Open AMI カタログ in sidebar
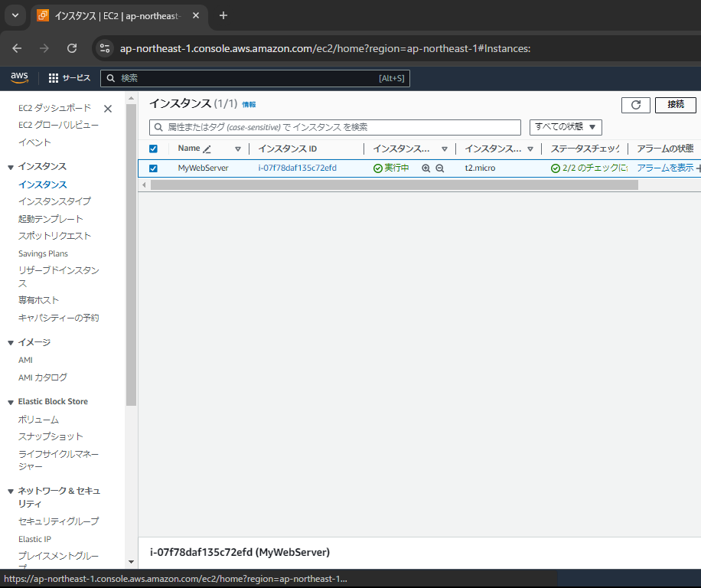701x588 pixels. [x=42, y=377]
